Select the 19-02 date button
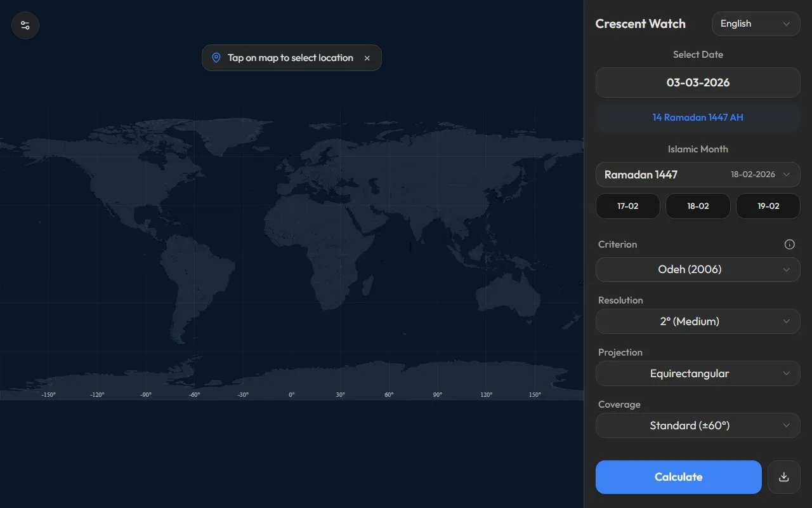 [768, 206]
